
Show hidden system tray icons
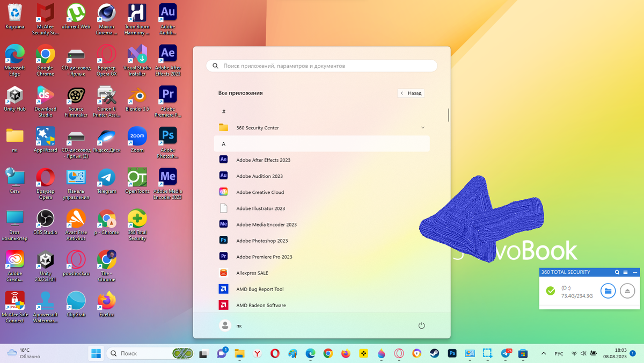pyautogui.click(x=544, y=353)
